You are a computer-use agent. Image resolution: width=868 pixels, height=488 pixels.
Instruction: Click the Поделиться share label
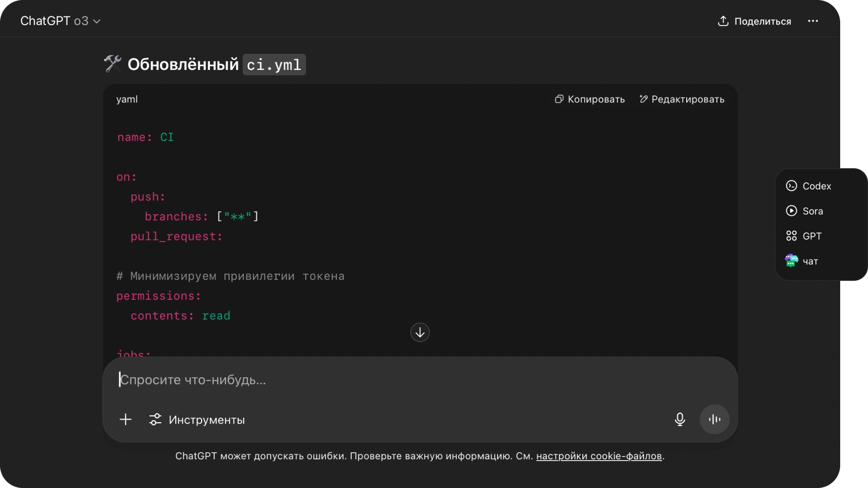click(762, 21)
